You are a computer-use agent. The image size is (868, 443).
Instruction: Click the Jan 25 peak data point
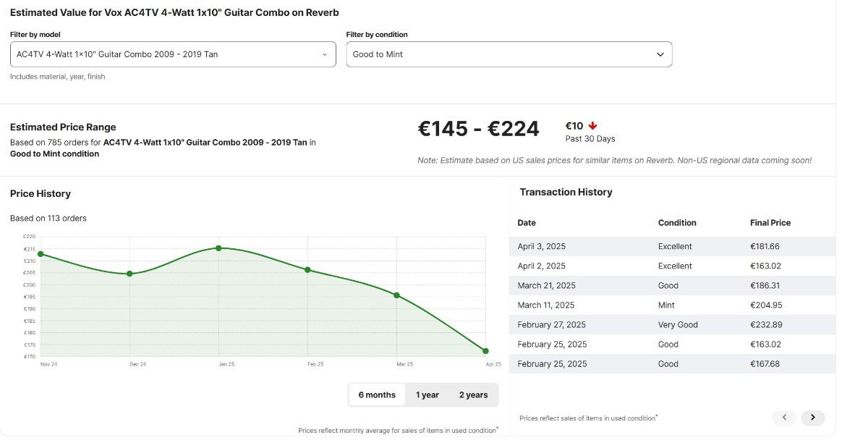(x=218, y=248)
